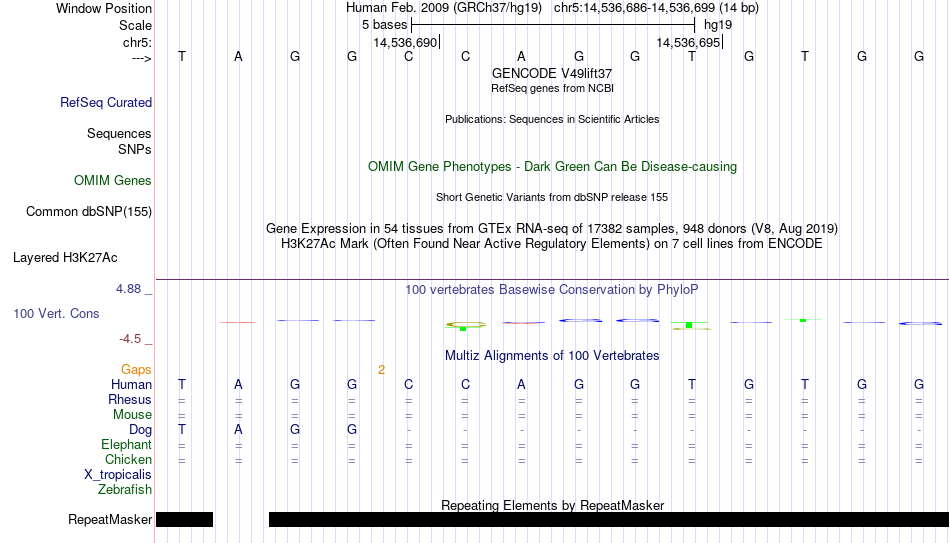The image size is (950, 543).
Task: Click the Window Position label
Action: (x=104, y=8)
